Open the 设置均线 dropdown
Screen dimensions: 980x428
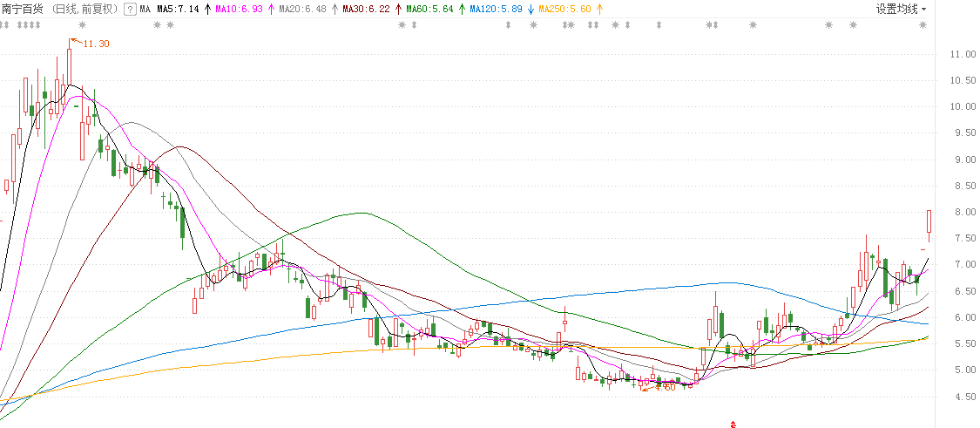[901, 9]
